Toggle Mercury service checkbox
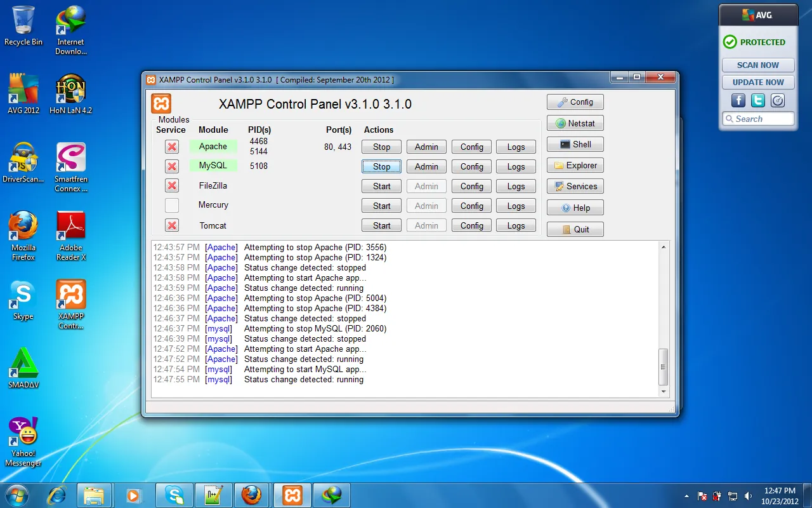 [x=171, y=205]
